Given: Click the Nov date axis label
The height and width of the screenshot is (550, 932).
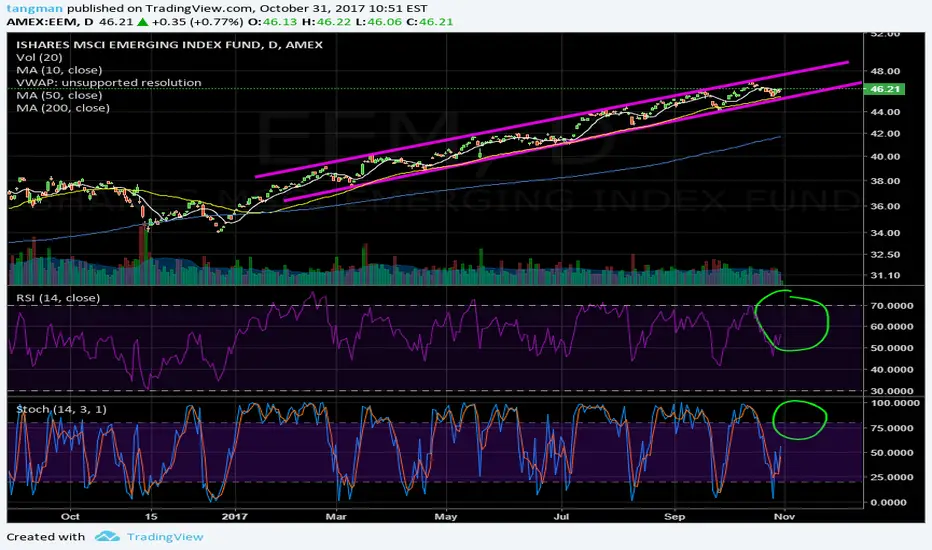Looking at the screenshot, I should point(785,516).
